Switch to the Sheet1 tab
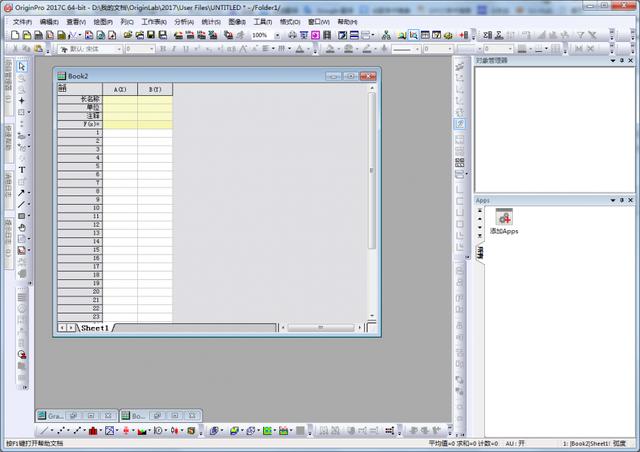This screenshot has height=452, width=640. [x=95, y=328]
